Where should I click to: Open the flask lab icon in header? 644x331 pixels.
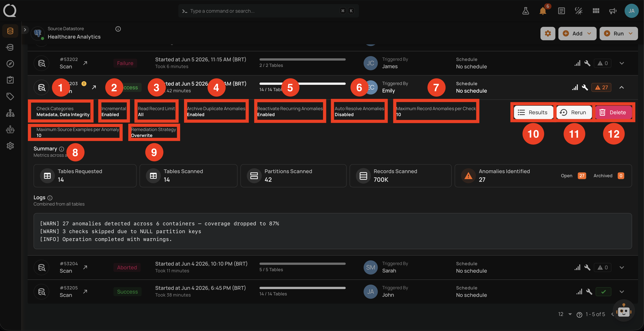(526, 11)
